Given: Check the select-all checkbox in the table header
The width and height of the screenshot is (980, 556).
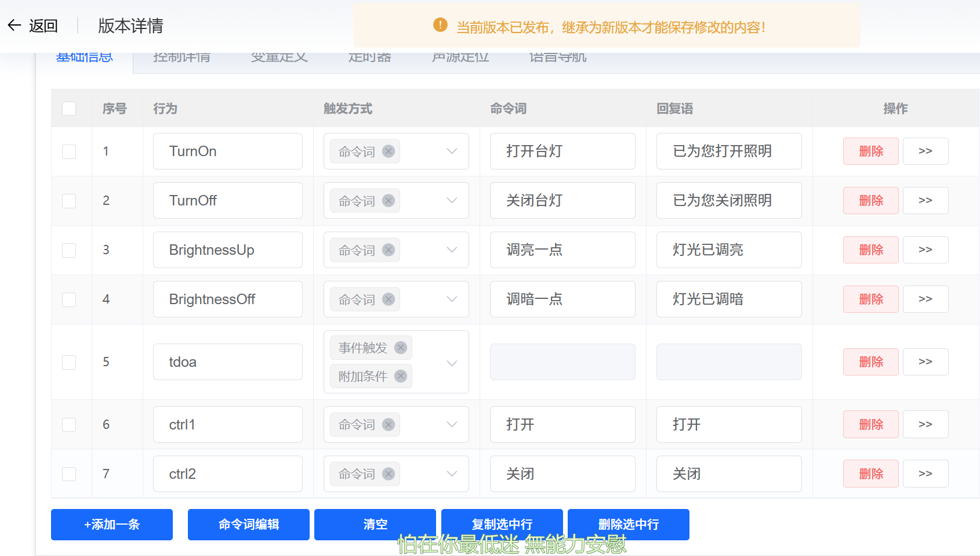Looking at the screenshot, I should (x=69, y=108).
